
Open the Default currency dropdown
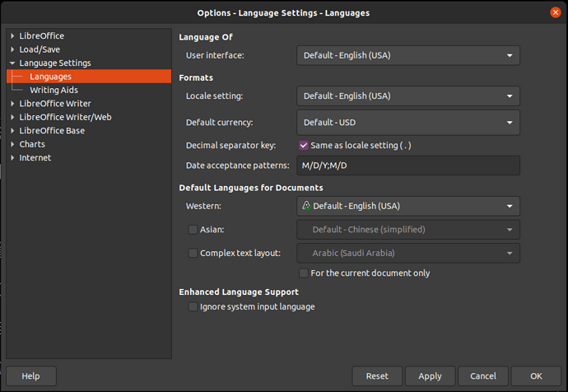coord(408,123)
